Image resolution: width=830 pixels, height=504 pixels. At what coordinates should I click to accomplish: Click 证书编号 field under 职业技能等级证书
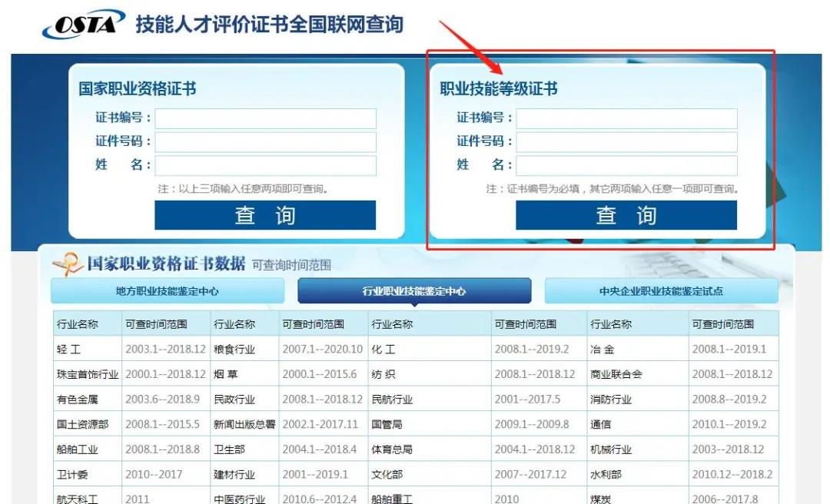[x=626, y=118]
